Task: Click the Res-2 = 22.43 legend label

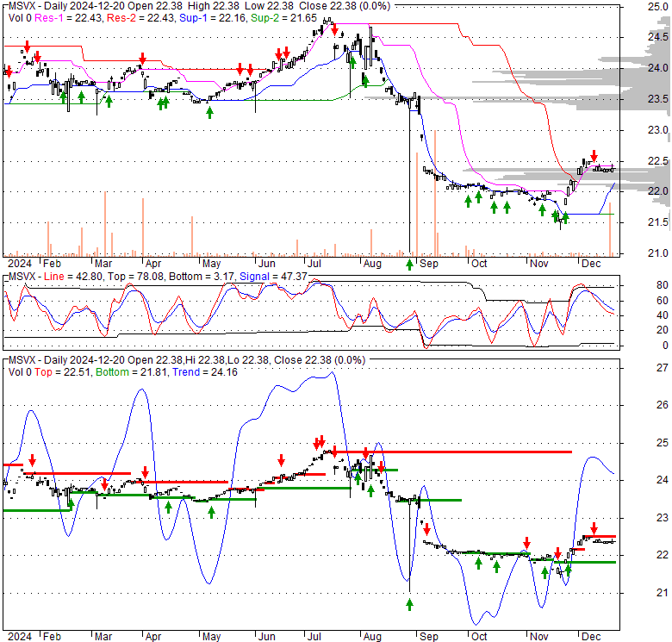Action: [141, 18]
